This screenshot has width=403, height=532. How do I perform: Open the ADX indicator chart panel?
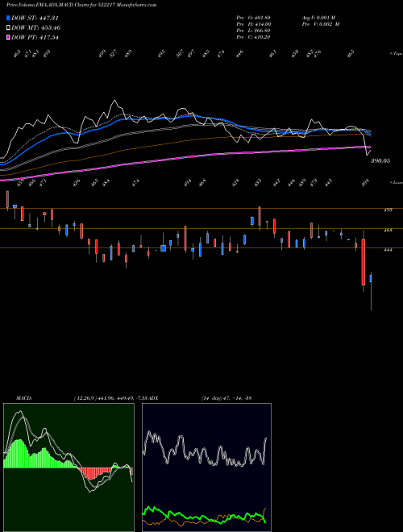(206, 468)
